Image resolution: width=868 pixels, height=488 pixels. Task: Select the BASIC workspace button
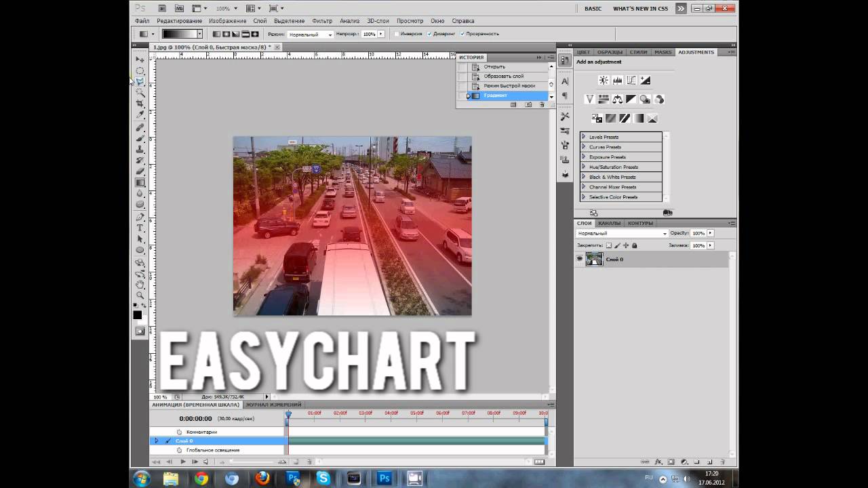coord(593,9)
